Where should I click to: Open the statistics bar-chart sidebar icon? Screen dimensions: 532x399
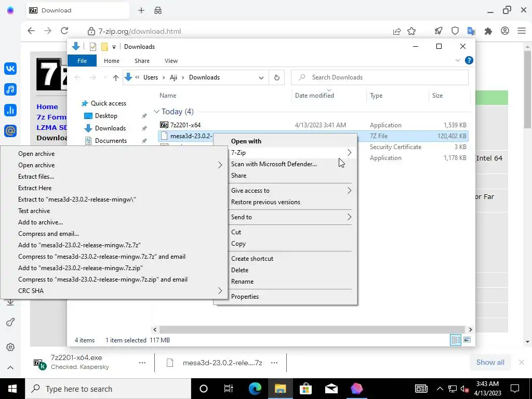coord(10,110)
